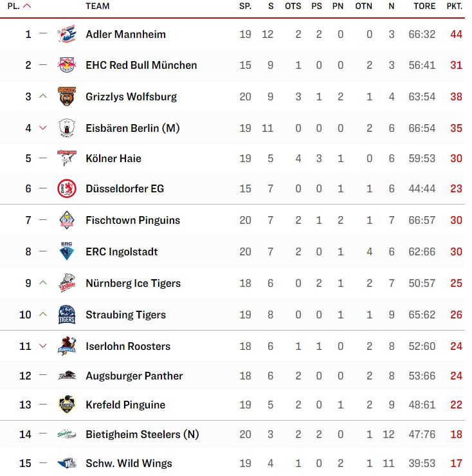Select the Bietigheim Steelers (N) row
This screenshot has height=476, width=472.
[x=232, y=434]
